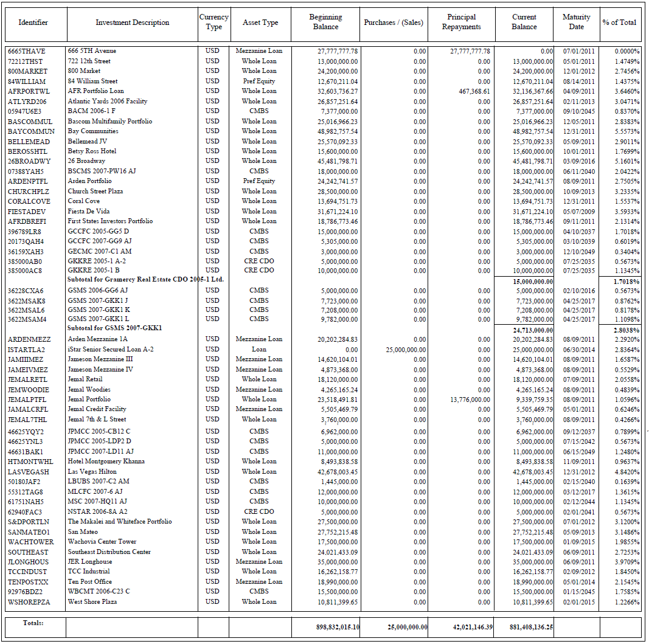This screenshot has height=644, width=649.
Task: Select the Bay Communities investment description
Action: pos(93,131)
